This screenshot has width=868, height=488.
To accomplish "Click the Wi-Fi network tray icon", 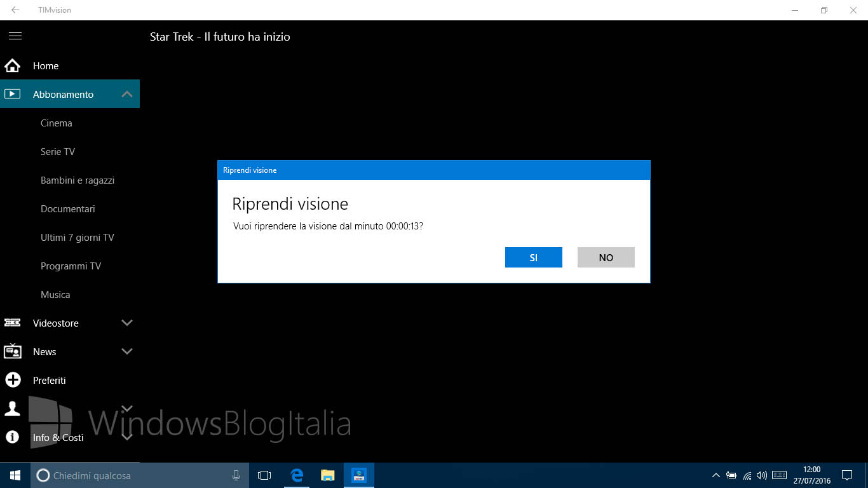I will 747,475.
